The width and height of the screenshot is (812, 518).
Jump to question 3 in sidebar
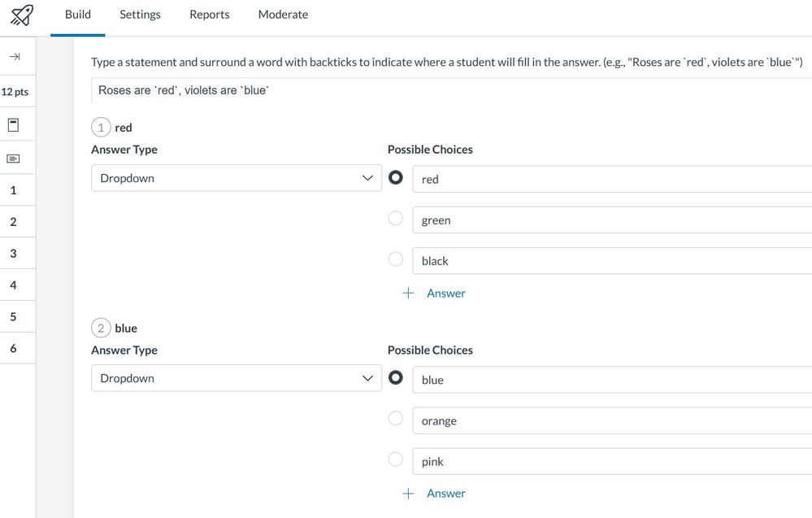click(14, 254)
